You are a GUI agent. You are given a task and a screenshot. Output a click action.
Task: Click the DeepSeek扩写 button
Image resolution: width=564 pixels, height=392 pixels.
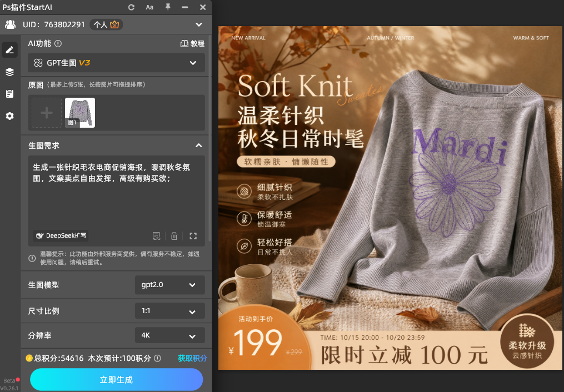(61, 236)
